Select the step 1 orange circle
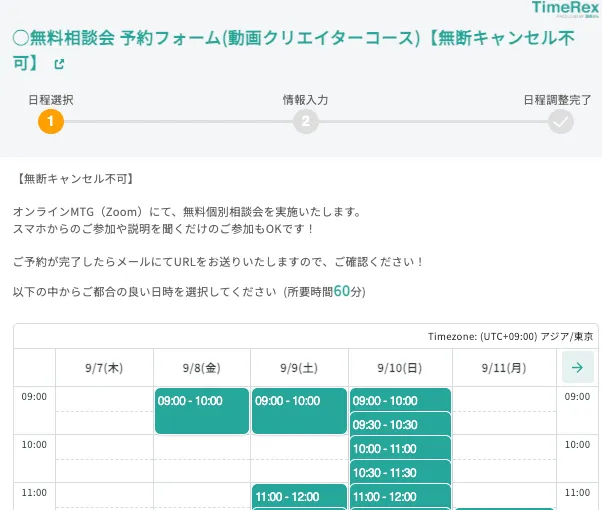The height and width of the screenshot is (510, 602). [x=51, y=121]
